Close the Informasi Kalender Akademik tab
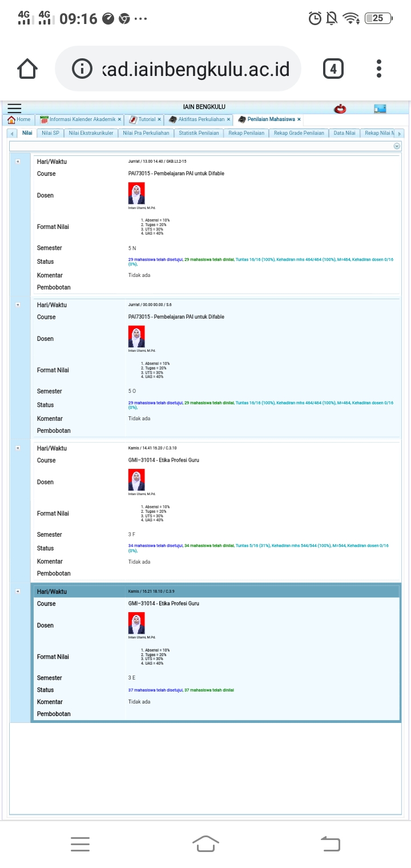The width and height of the screenshot is (411, 868). click(x=119, y=119)
